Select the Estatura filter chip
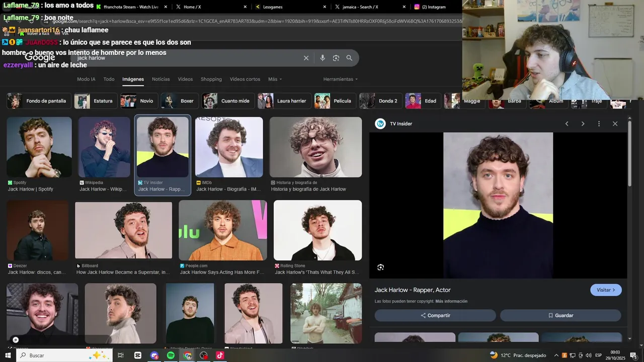Image resolution: width=644 pixels, height=362 pixels. pyautogui.click(x=96, y=101)
